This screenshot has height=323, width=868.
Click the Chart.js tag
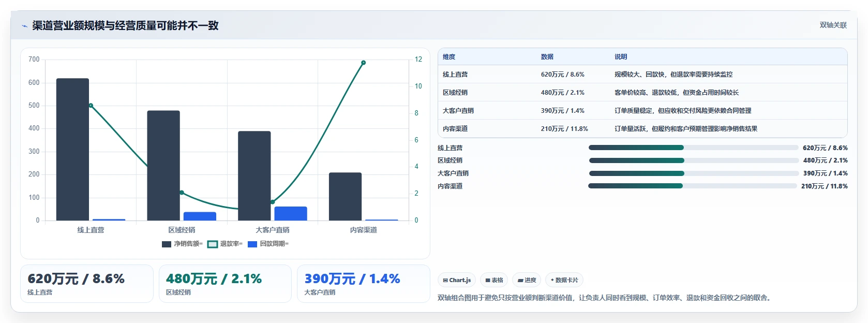(457, 280)
